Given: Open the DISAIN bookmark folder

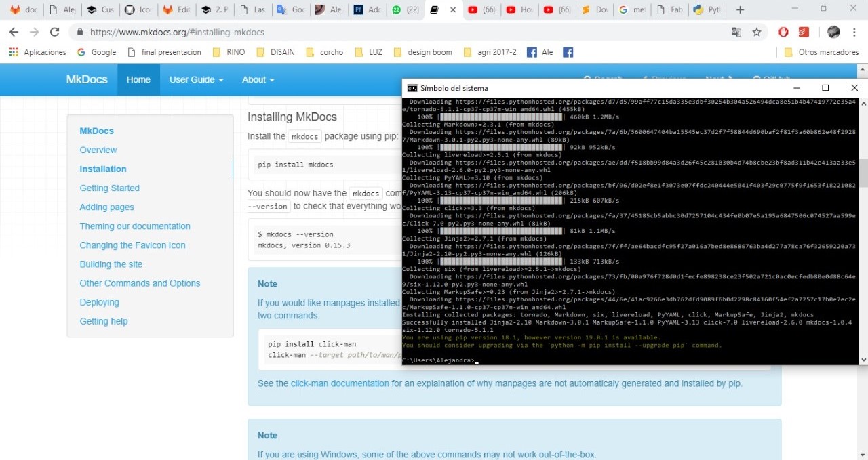Looking at the screenshot, I should [x=275, y=52].
